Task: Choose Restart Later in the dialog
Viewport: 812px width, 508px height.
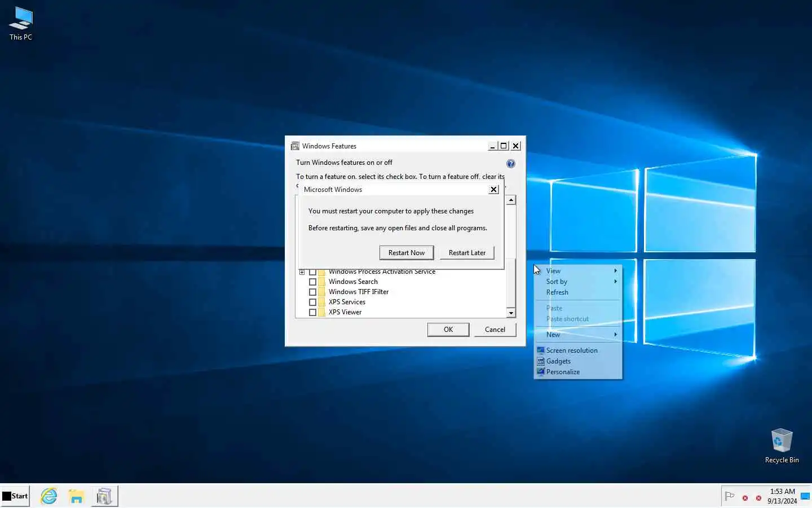Action: click(467, 252)
